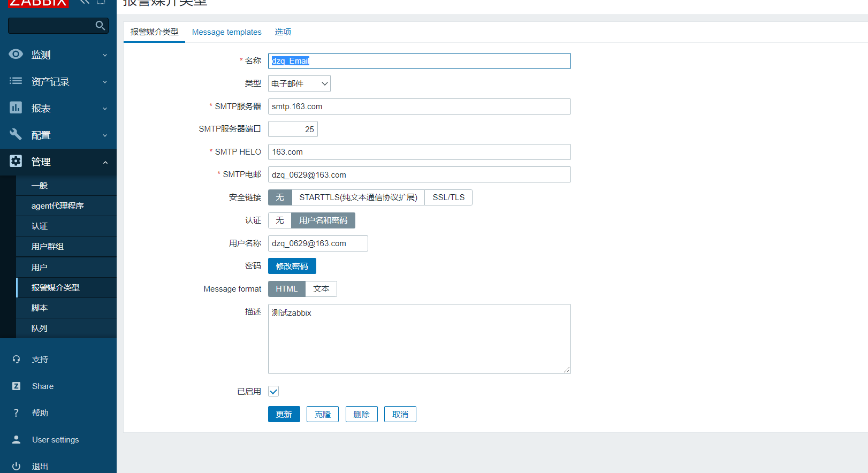This screenshot has width=868, height=473.
Task: Click the Reports bar chart icon
Action: (16, 108)
